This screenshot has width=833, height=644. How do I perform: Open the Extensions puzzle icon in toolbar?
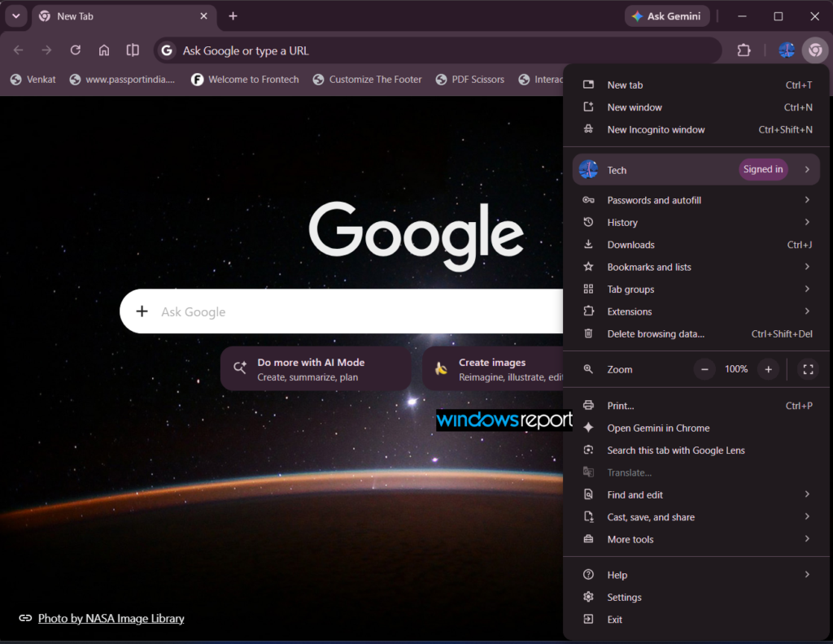point(744,50)
